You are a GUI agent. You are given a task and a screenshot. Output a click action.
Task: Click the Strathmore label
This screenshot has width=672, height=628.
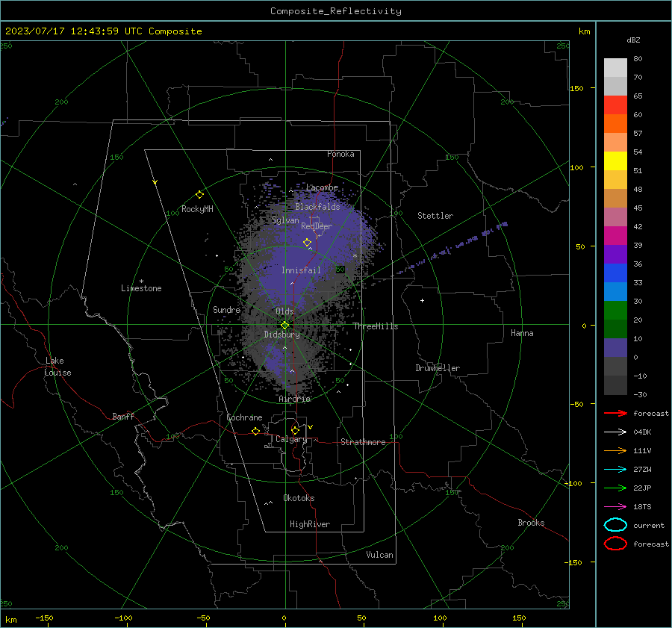coord(363,442)
